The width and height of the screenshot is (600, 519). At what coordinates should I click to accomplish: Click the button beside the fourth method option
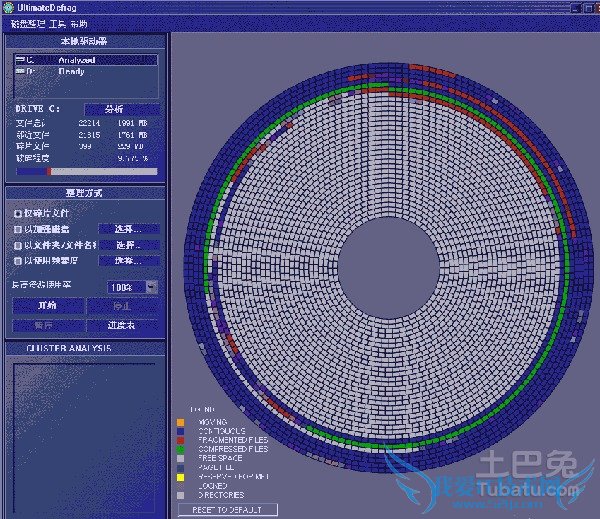pyautogui.click(x=129, y=261)
